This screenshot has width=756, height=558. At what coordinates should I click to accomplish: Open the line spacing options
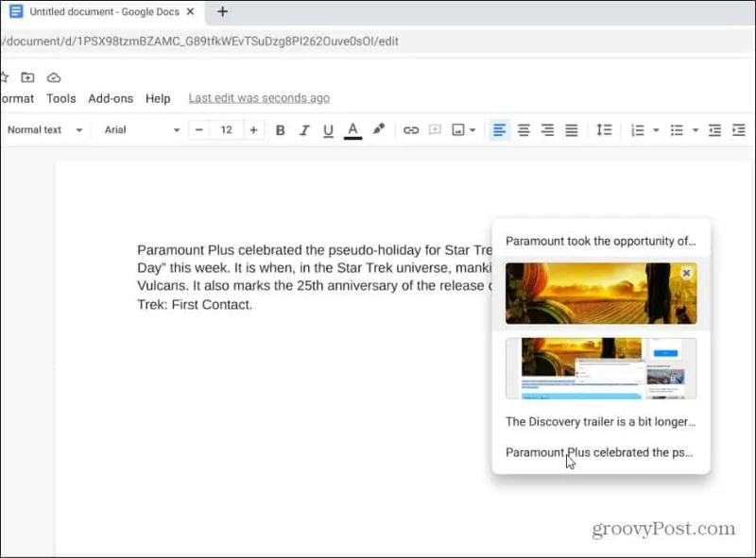tap(604, 130)
